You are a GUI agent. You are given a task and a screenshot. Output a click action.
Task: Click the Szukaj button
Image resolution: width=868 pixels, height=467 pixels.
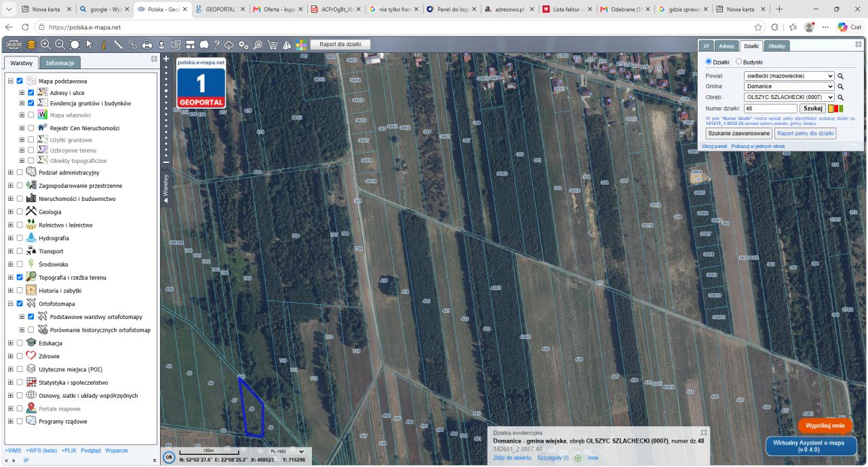(x=812, y=109)
